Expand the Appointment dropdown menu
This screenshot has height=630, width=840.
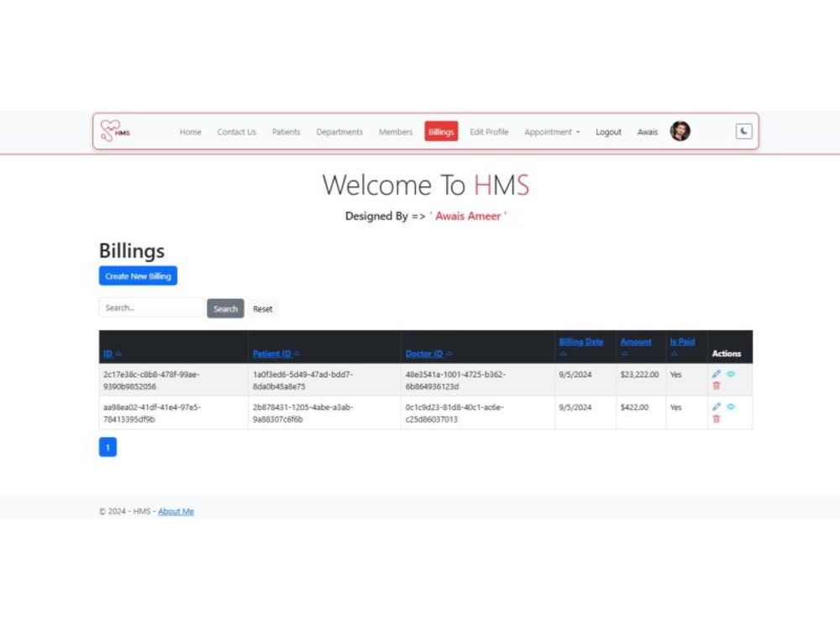[x=552, y=132]
